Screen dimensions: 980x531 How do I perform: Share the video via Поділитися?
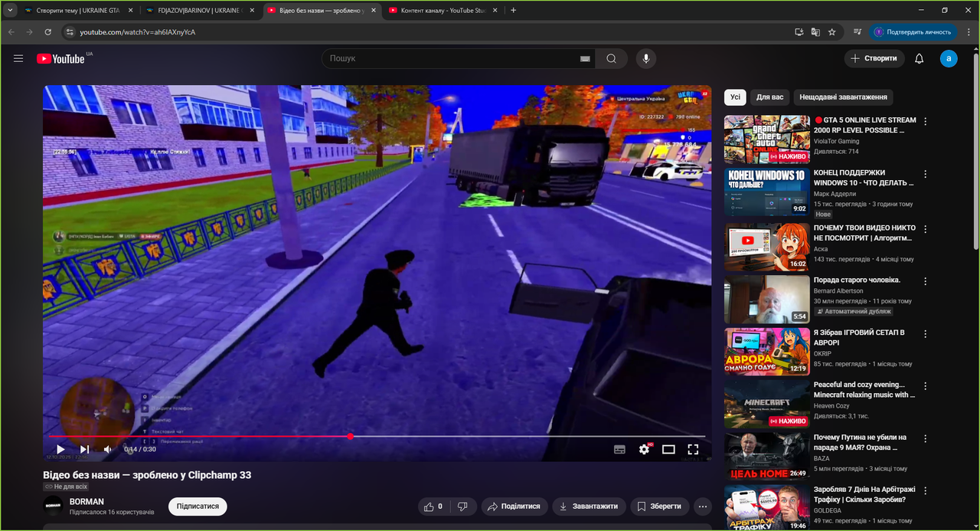pyautogui.click(x=514, y=506)
